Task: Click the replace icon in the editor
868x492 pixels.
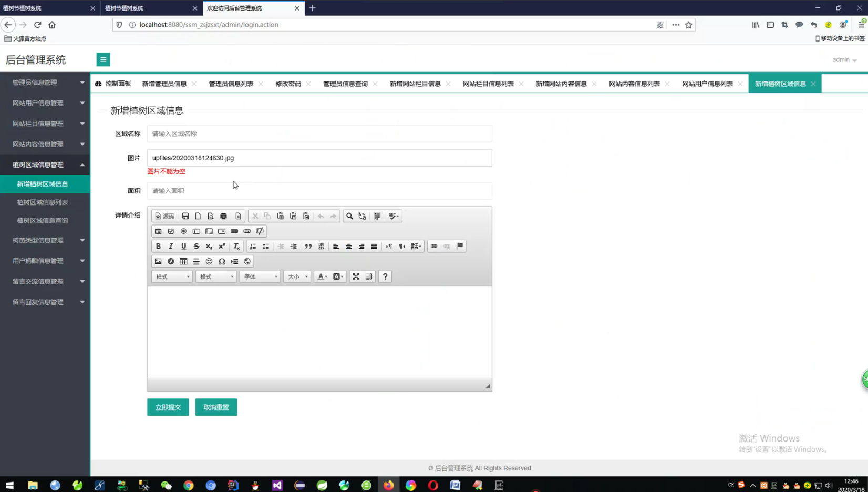Action: click(x=362, y=216)
